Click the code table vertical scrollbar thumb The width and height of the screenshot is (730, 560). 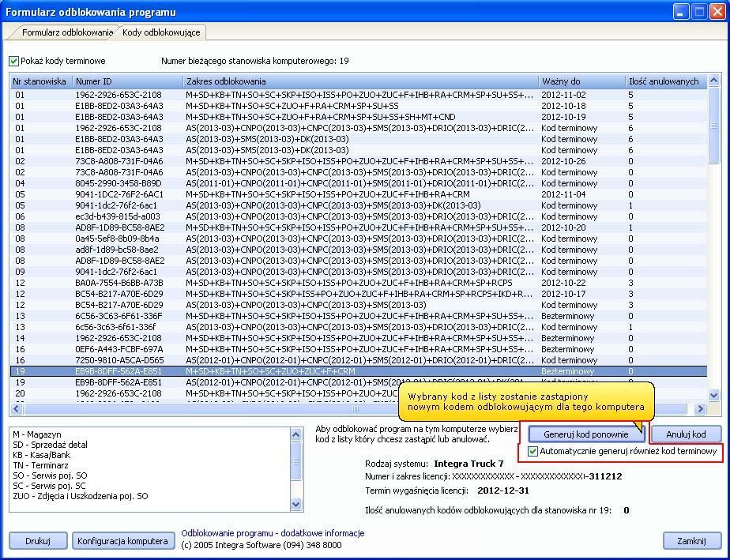(713, 126)
